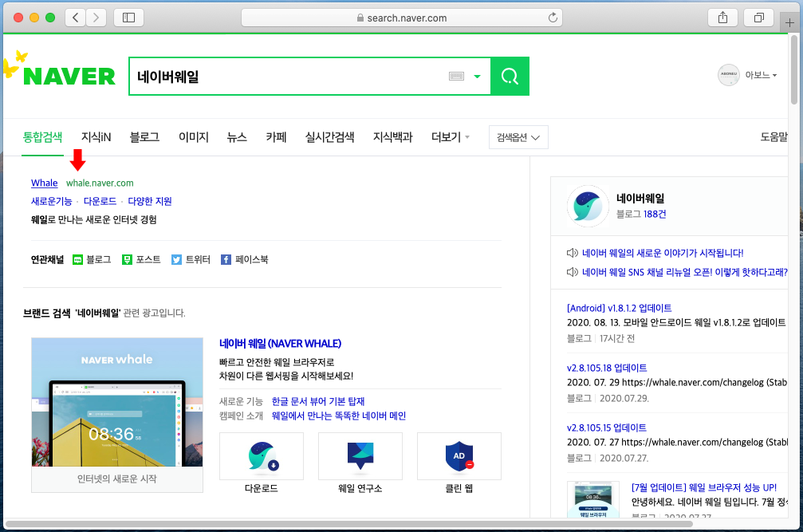Click the 다운로드 sublink under Whale
803x532 pixels.
[x=100, y=201]
